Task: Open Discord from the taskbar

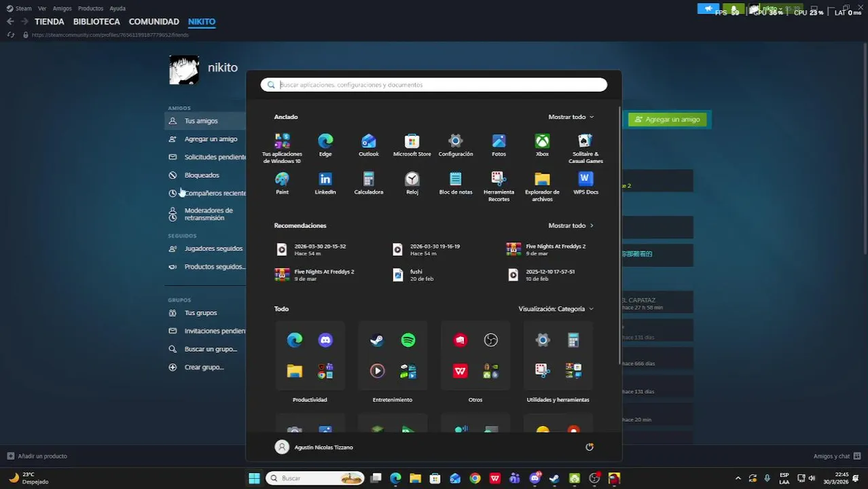Action: [535, 478]
